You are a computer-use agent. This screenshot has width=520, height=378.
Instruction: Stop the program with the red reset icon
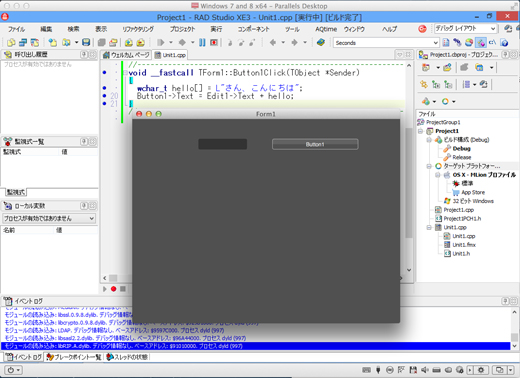click(x=214, y=42)
